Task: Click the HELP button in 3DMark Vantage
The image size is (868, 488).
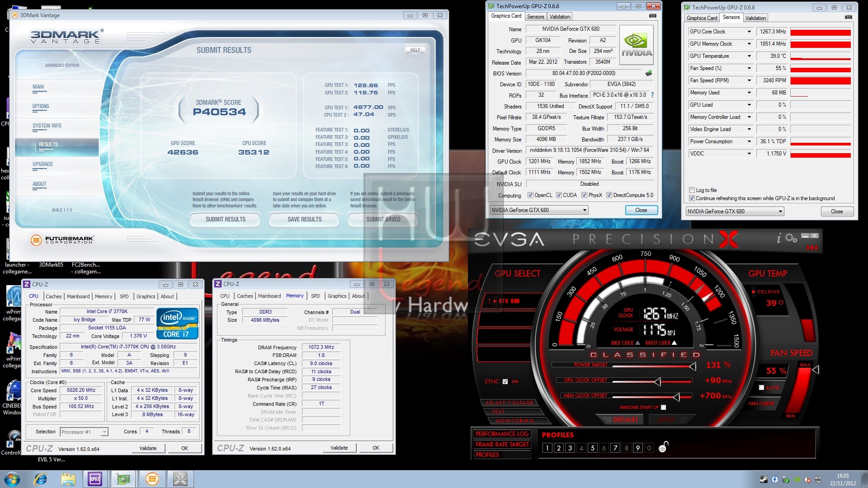Action: (x=415, y=50)
